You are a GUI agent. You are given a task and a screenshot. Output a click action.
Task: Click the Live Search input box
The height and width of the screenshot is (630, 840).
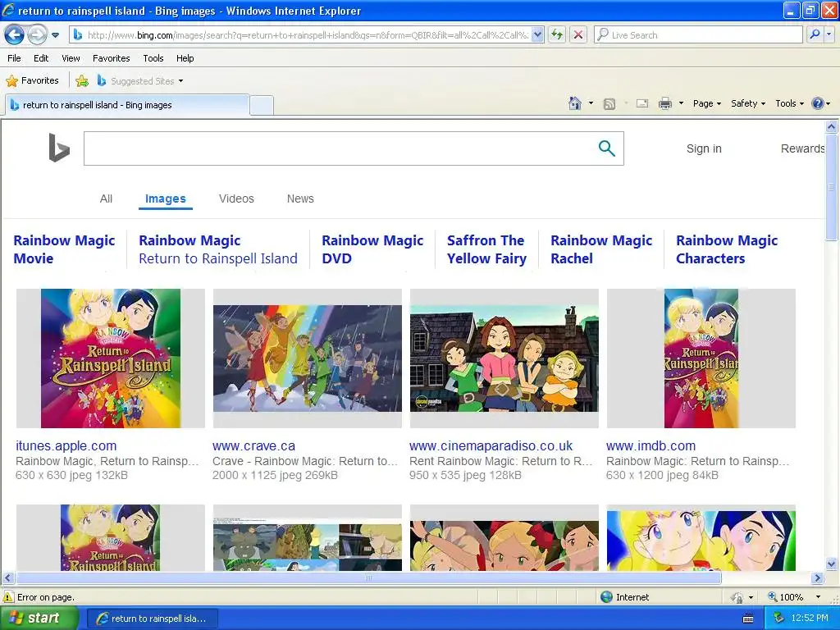coord(698,35)
